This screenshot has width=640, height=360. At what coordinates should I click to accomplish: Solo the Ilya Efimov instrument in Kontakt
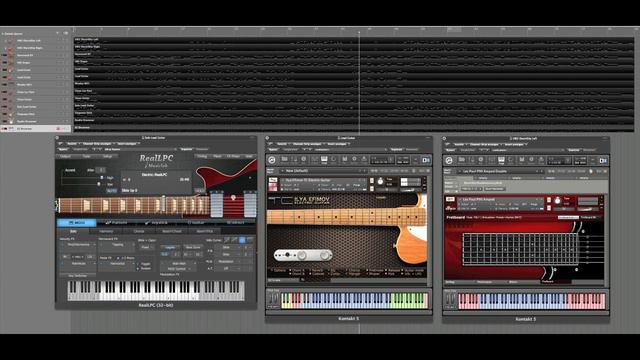372,180
